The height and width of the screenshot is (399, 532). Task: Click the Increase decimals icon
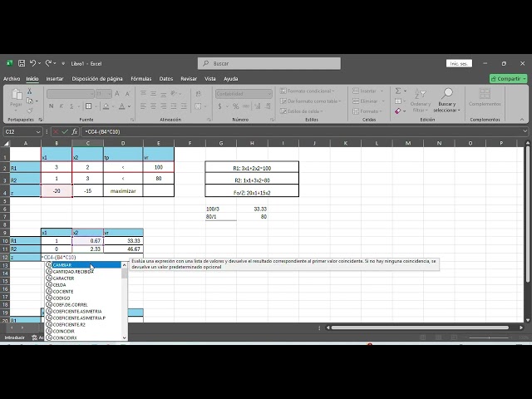coord(258,106)
